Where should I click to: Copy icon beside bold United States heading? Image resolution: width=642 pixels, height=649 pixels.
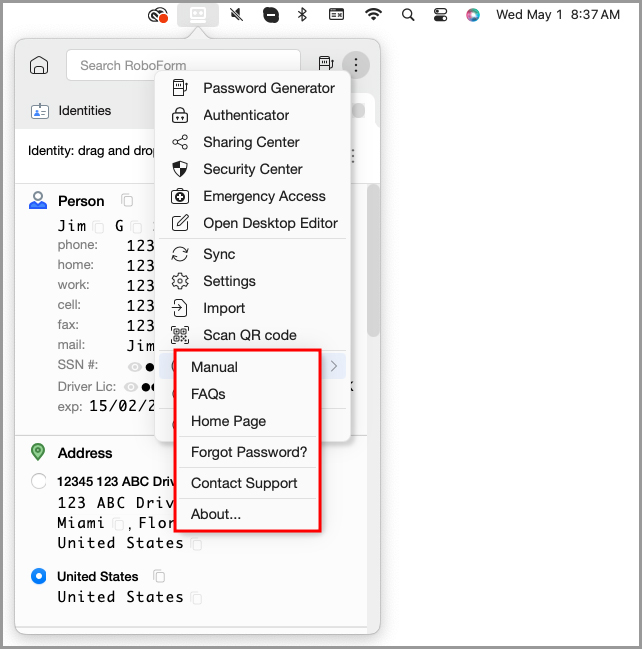point(159,576)
